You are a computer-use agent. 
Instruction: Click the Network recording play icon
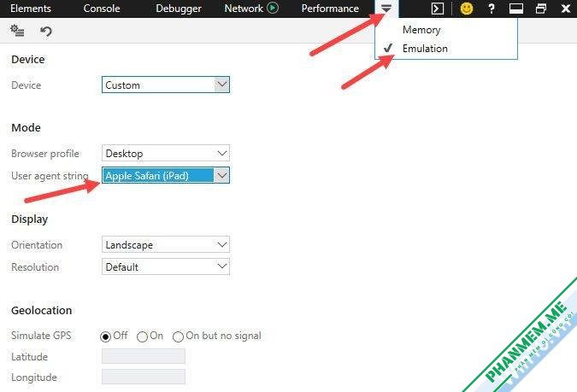click(x=273, y=8)
